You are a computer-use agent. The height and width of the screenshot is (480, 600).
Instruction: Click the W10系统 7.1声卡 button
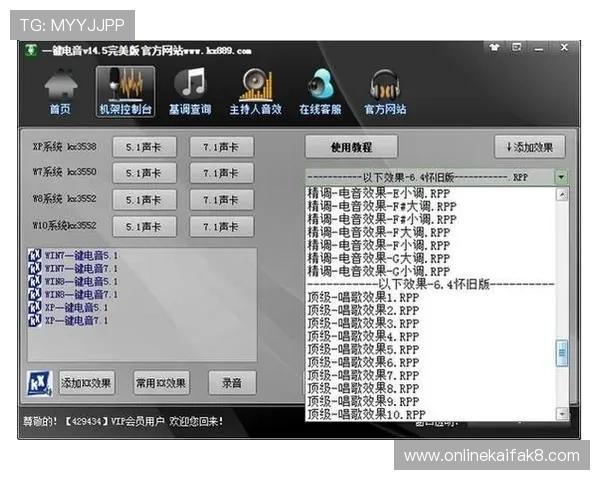click(x=221, y=227)
